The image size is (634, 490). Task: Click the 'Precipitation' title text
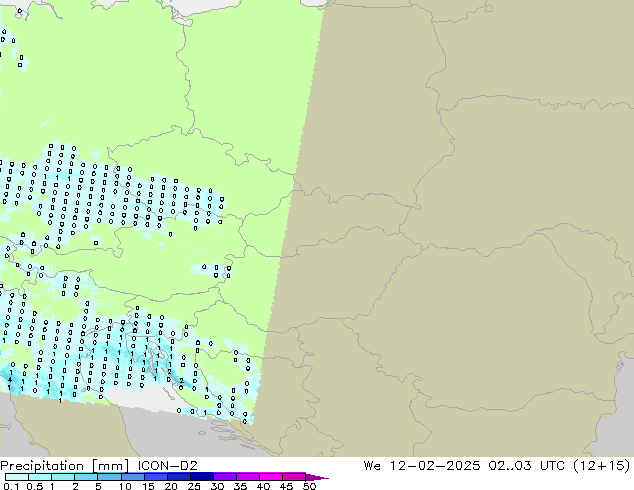pos(42,466)
